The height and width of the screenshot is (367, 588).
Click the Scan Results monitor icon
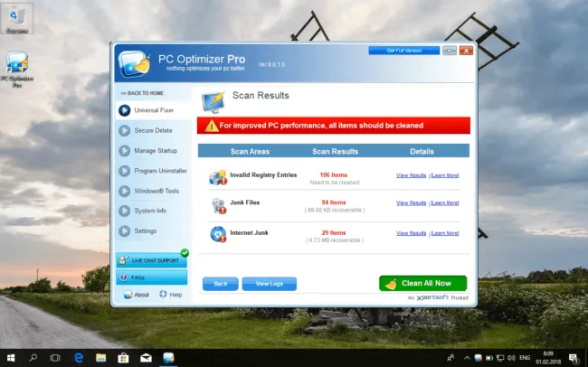[x=213, y=102]
